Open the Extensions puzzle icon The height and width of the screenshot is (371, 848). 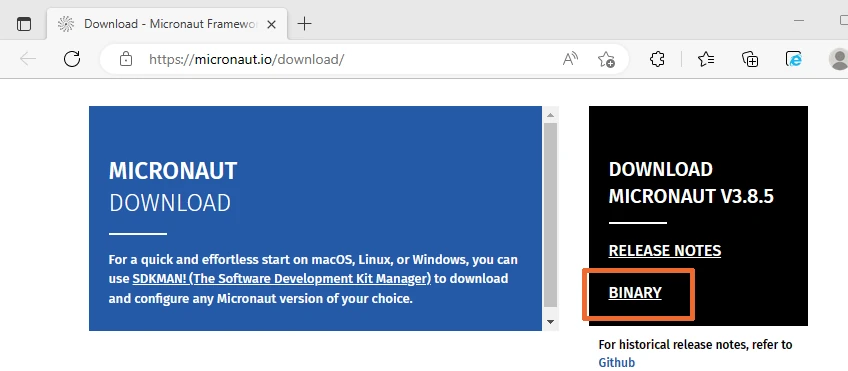click(x=657, y=59)
